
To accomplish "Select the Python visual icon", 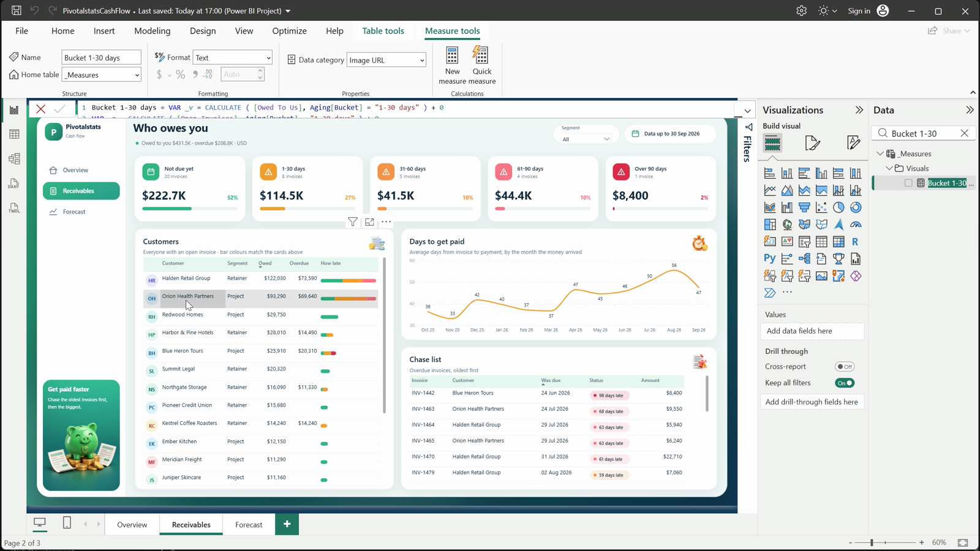I will (770, 259).
